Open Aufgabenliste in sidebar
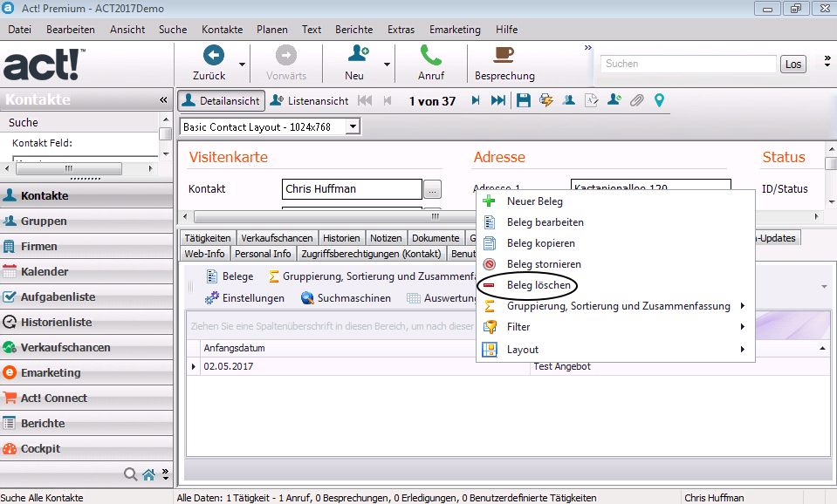Viewport: 837px width, 504px height. pos(86,297)
